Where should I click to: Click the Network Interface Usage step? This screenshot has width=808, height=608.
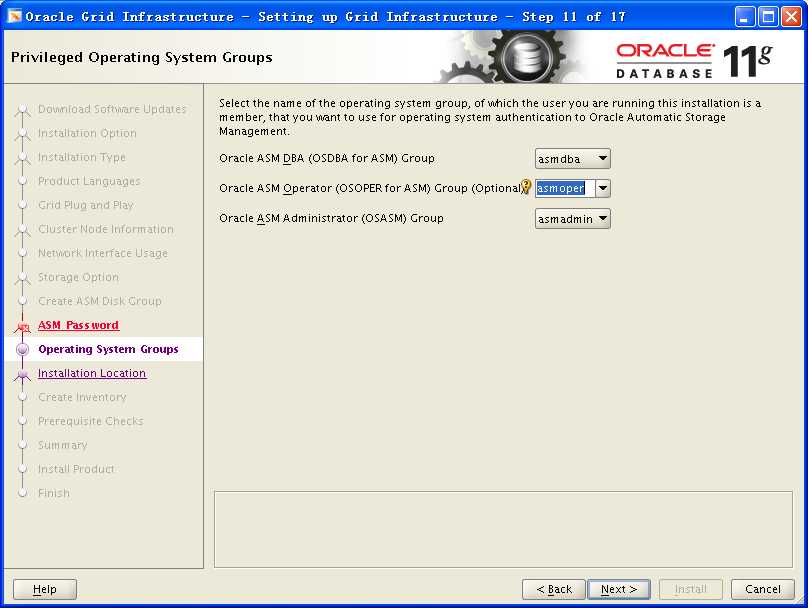tap(103, 253)
